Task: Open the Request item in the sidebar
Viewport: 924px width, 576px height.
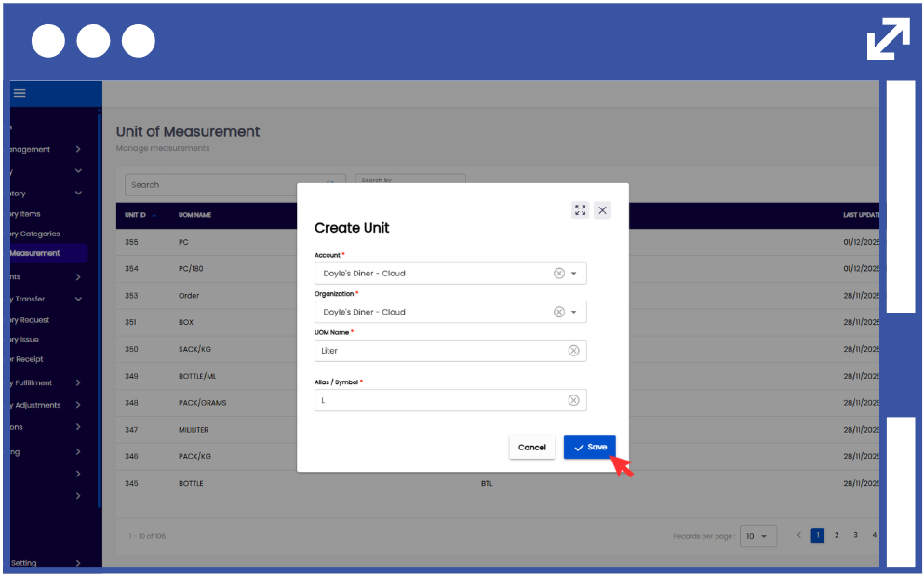Action: pyautogui.click(x=30, y=320)
